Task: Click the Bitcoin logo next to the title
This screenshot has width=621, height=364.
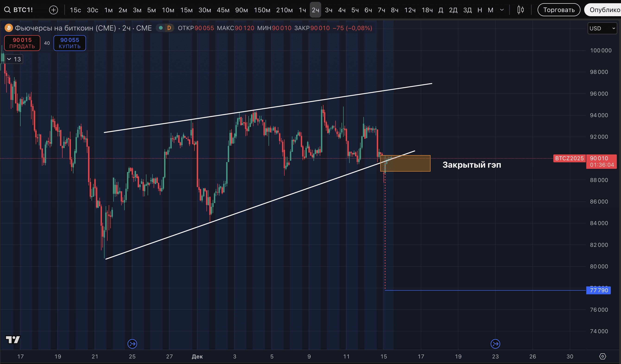Action: [9, 28]
